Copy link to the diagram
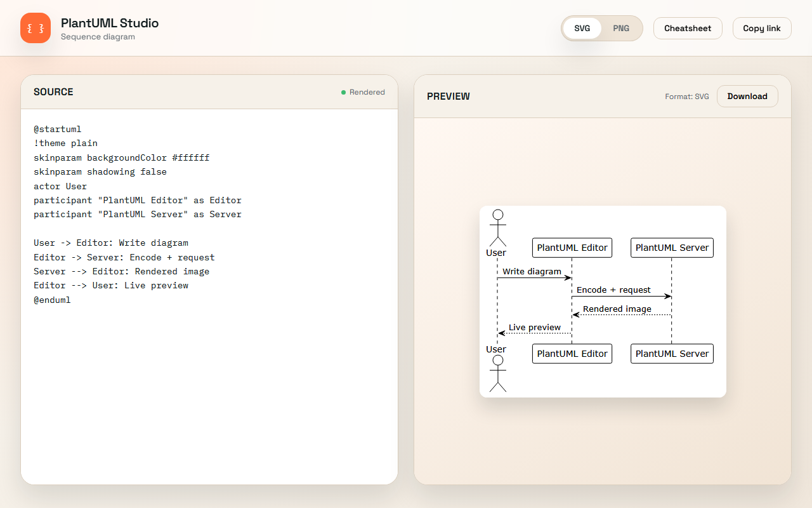 click(x=762, y=28)
